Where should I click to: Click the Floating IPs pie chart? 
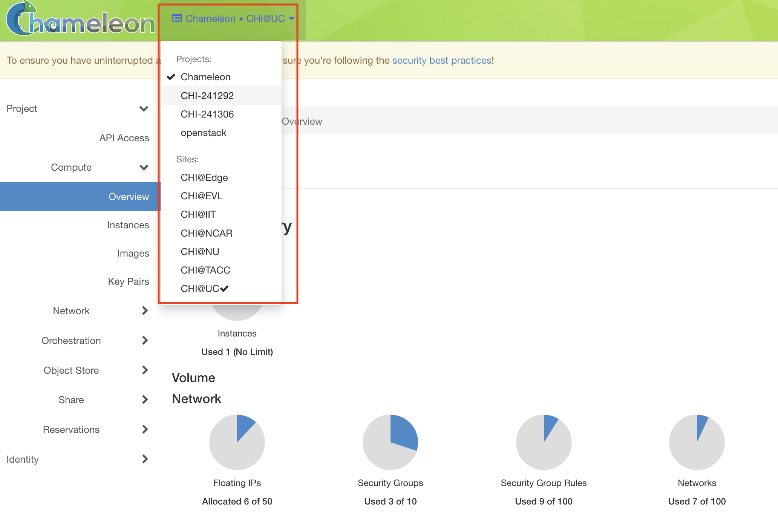tap(237, 442)
